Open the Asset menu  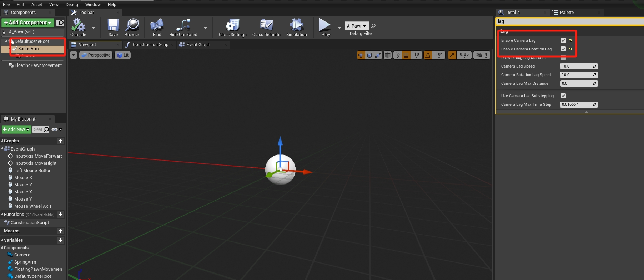point(36,4)
